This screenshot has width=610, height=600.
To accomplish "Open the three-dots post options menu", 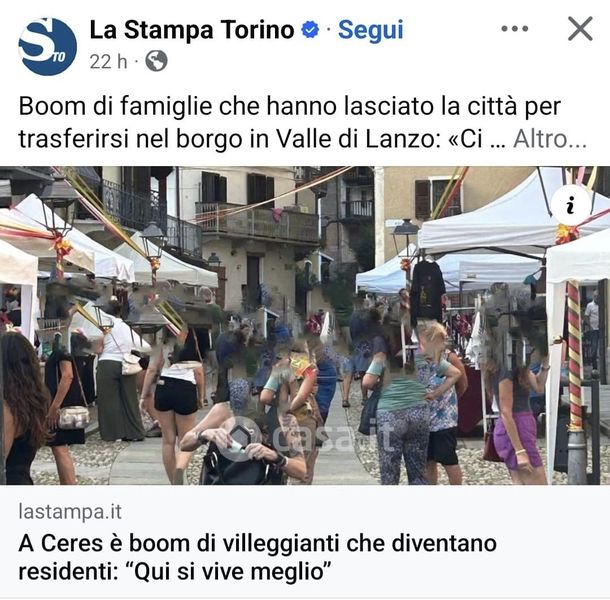I will point(515,28).
